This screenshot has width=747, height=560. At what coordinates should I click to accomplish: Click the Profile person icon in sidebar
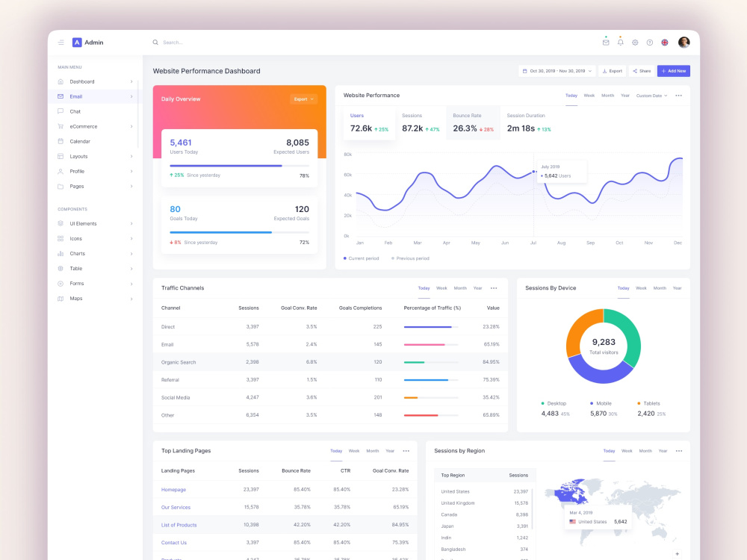coord(61,171)
